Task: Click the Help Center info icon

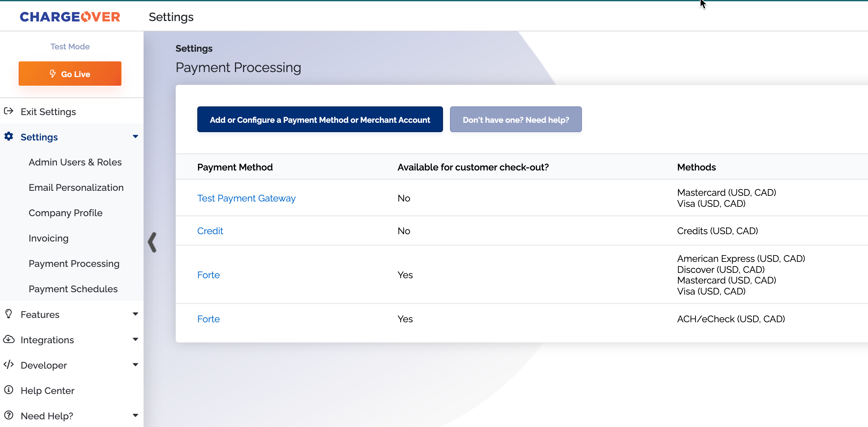Action: tap(9, 390)
